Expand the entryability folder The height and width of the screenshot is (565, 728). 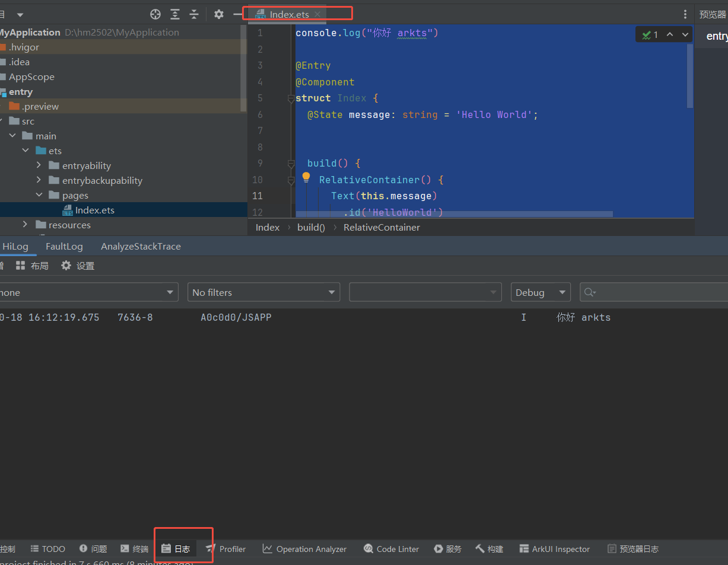(x=39, y=165)
